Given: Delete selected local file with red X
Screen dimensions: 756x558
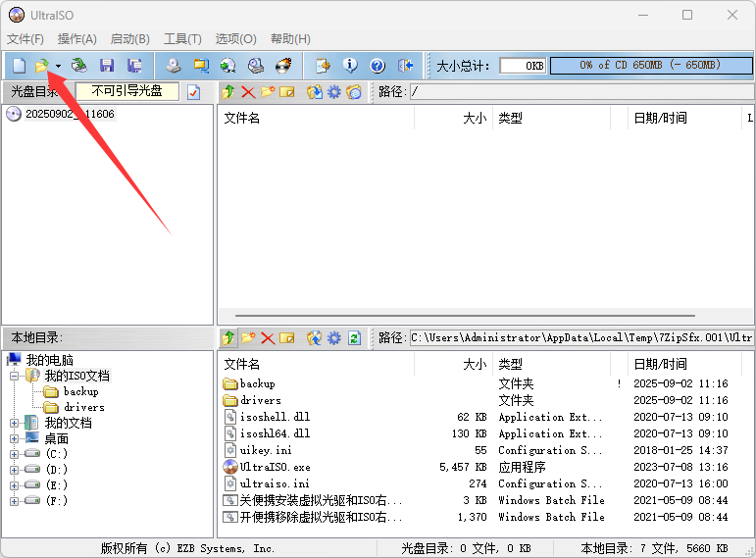Looking at the screenshot, I should [268, 338].
